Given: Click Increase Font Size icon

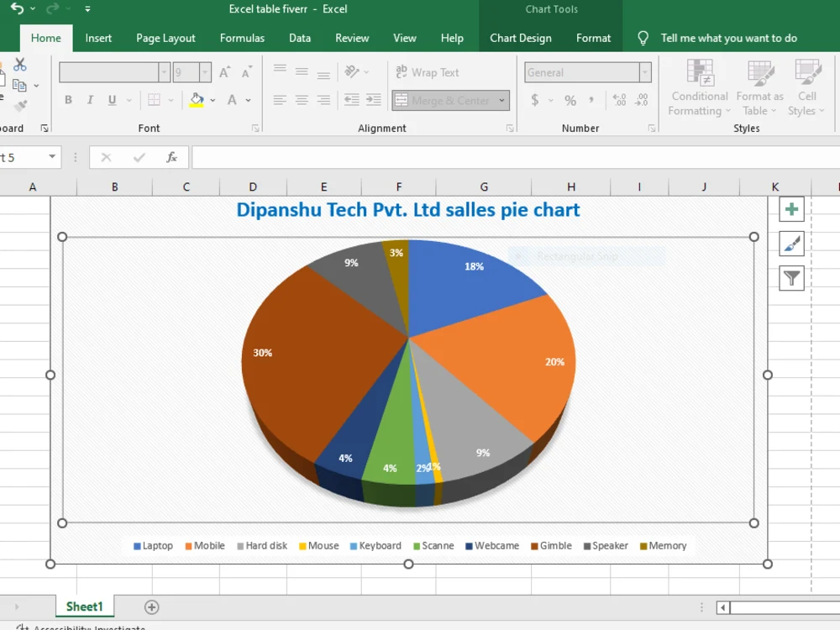Looking at the screenshot, I should [225, 71].
